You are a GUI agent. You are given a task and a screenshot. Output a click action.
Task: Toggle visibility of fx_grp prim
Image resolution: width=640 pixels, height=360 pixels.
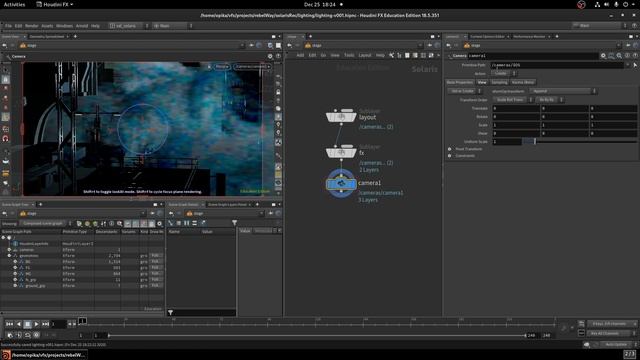[x=16, y=280]
